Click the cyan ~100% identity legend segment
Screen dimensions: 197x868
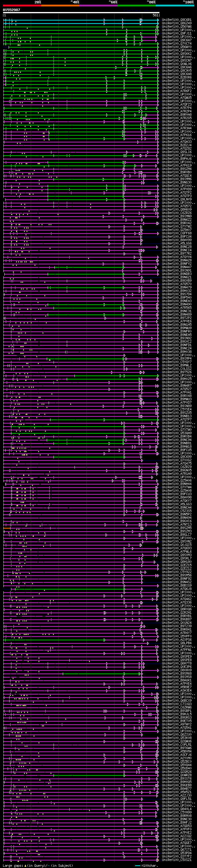pyautogui.click(x=175, y=6)
